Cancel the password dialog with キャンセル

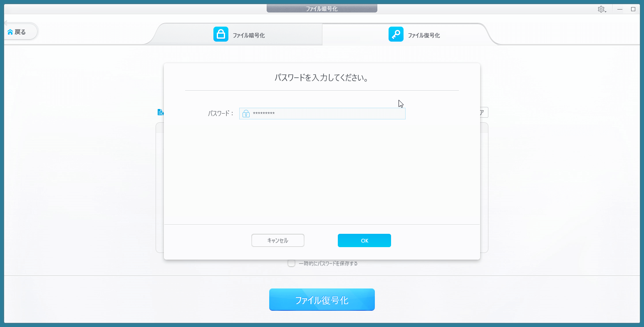pos(277,240)
